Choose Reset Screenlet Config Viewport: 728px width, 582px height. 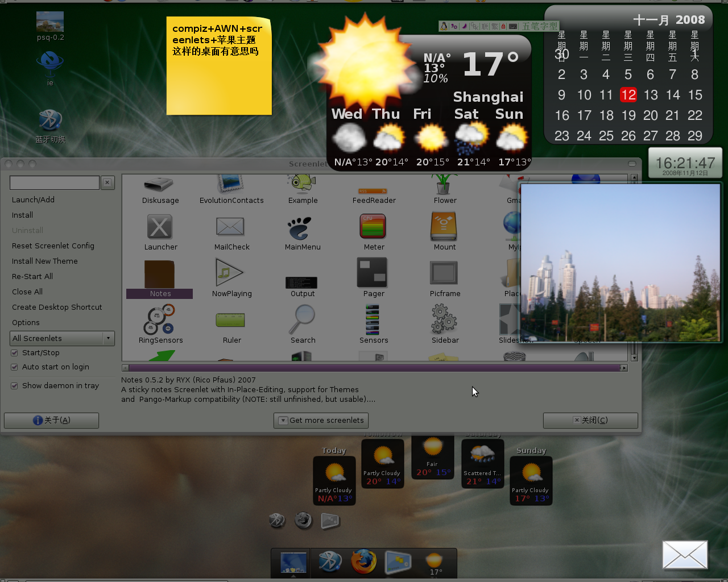pyautogui.click(x=53, y=246)
